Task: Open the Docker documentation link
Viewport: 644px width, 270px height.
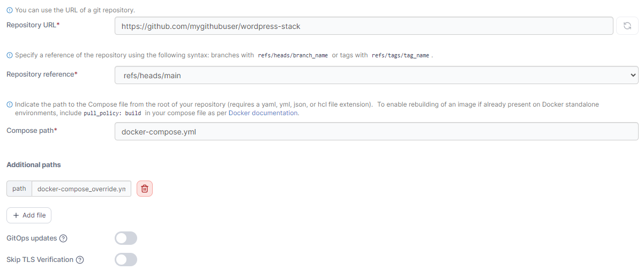Action: (x=263, y=113)
